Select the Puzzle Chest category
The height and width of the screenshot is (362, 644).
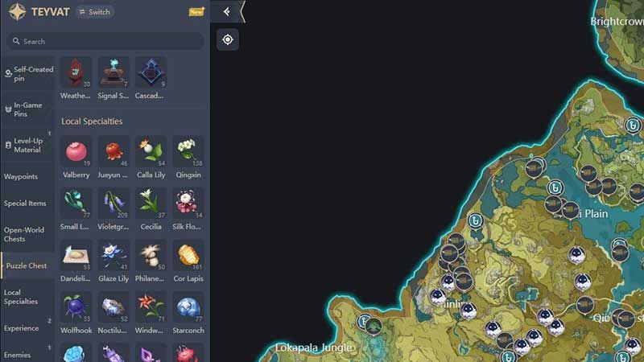coord(27,265)
